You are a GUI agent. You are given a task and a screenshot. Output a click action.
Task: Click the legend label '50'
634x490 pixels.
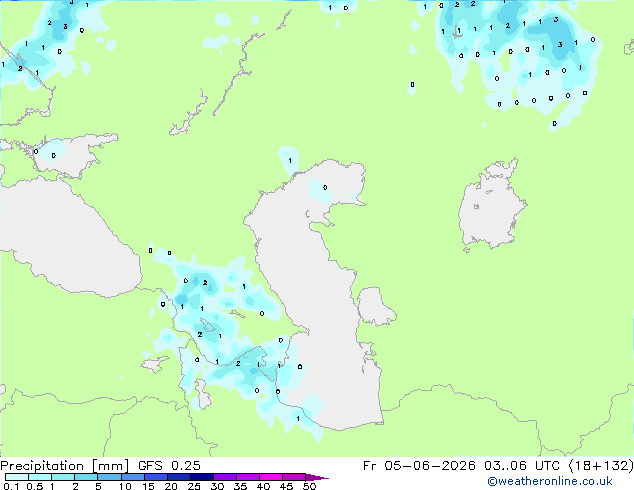310,486
